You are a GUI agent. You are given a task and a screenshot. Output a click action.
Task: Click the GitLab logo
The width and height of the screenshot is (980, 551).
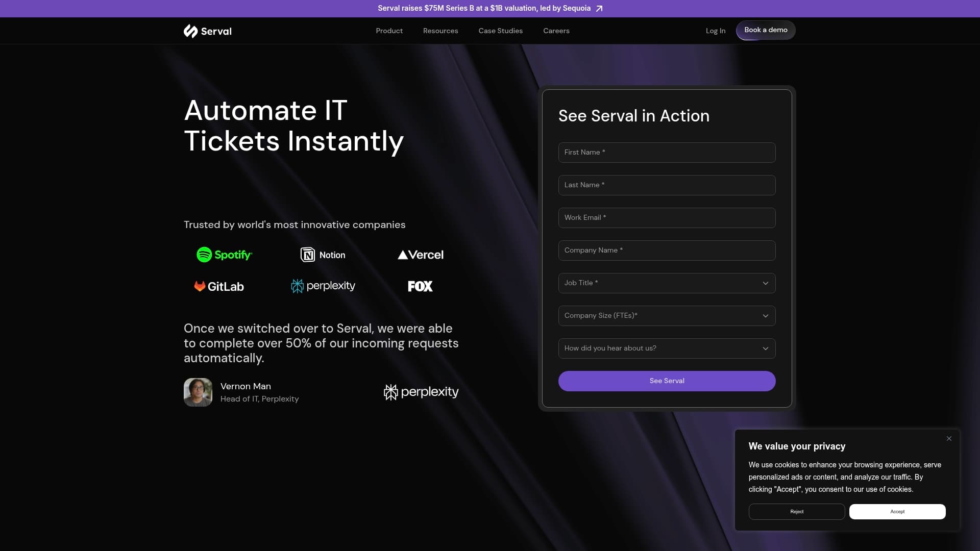click(x=219, y=286)
